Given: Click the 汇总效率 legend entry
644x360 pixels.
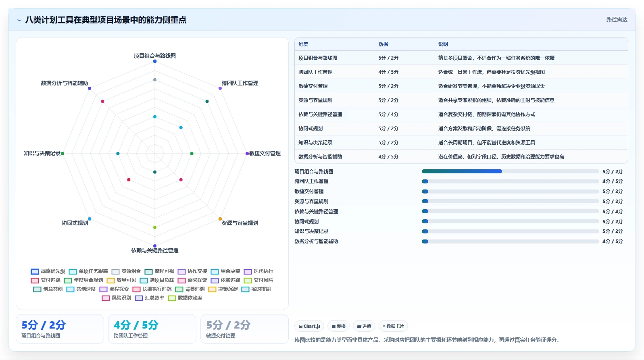Looking at the screenshot, I should (x=150, y=298).
